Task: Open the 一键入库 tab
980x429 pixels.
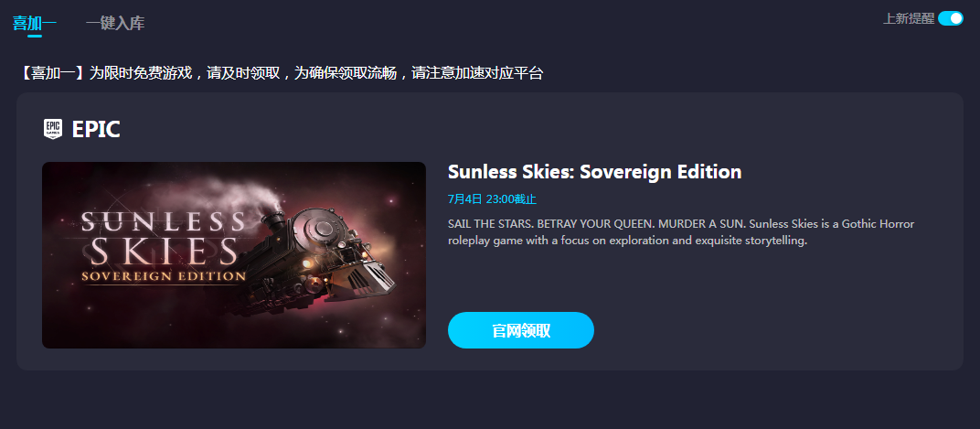Action: pyautogui.click(x=115, y=24)
